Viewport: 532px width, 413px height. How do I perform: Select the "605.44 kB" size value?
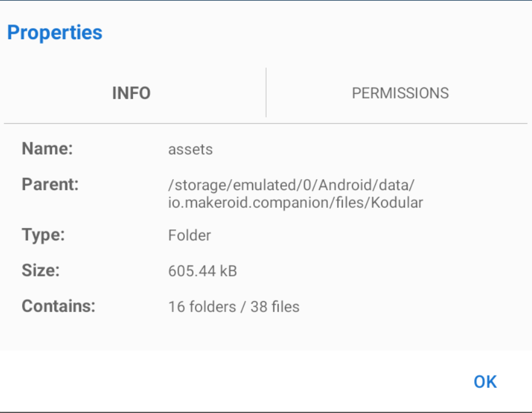(x=202, y=271)
